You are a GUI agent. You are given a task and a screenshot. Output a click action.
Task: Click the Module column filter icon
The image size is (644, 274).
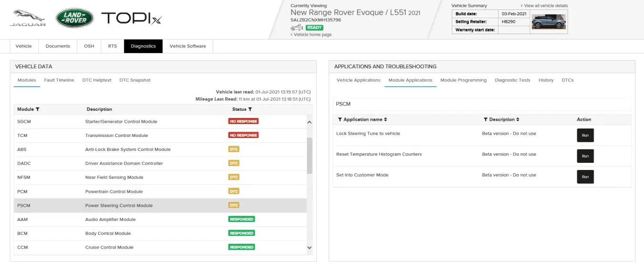38,109
